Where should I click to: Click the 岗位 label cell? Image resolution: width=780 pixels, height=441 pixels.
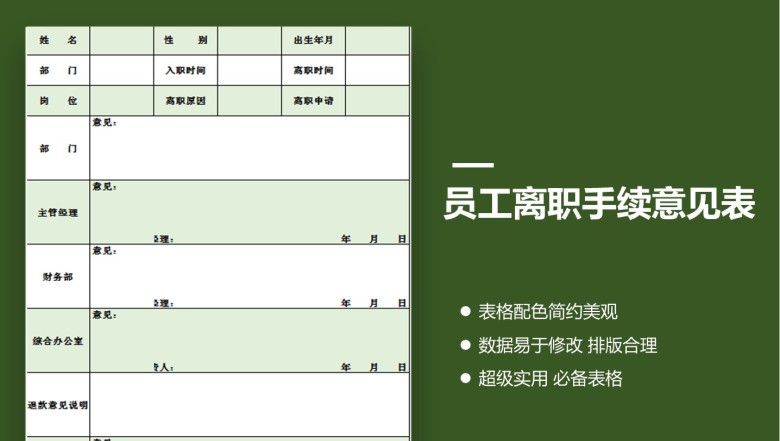58,100
